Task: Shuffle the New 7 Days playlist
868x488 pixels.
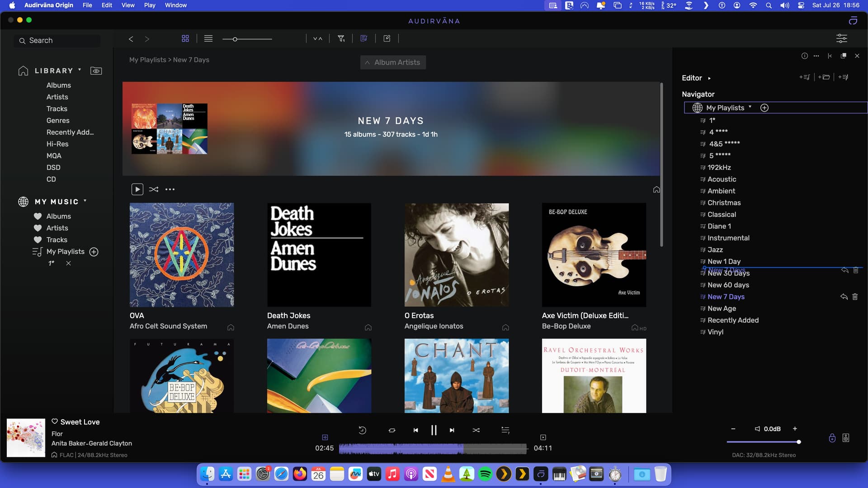Action: [154, 189]
